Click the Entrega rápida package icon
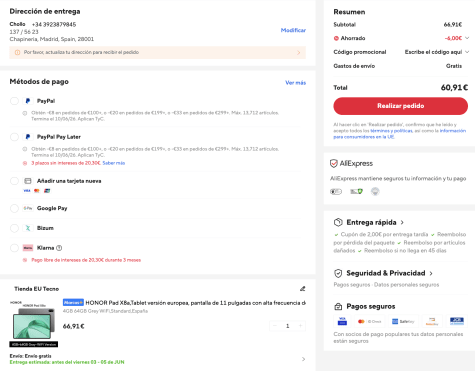The image size is (475, 371). pyautogui.click(x=338, y=222)
